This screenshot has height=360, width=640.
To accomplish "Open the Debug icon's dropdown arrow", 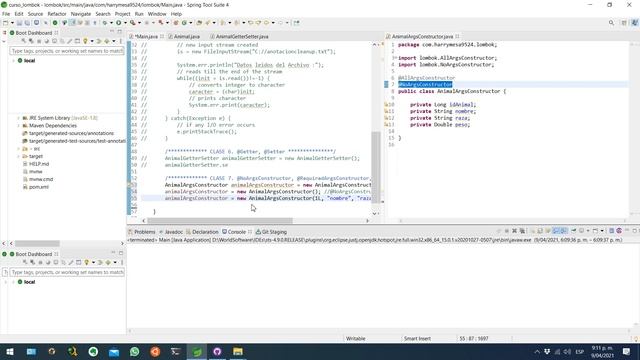I will pos(111,23).
